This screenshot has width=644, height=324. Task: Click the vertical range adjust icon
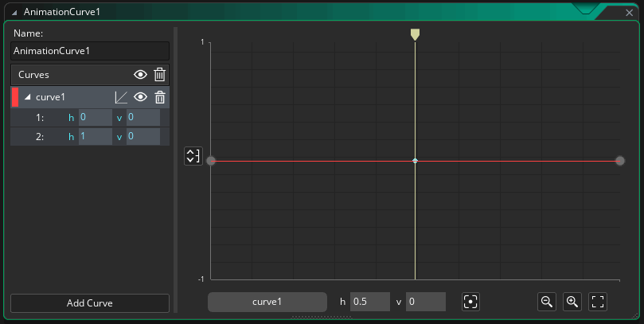point(193,156)
